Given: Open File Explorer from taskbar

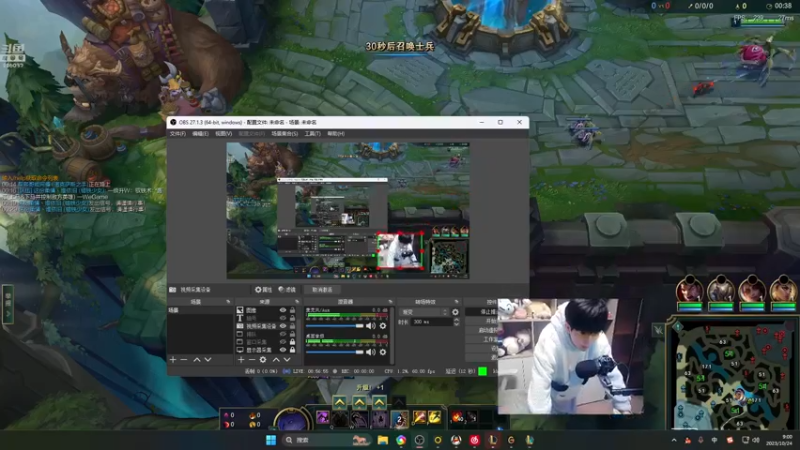Looking at the screenshot, I should click(383, 440).
